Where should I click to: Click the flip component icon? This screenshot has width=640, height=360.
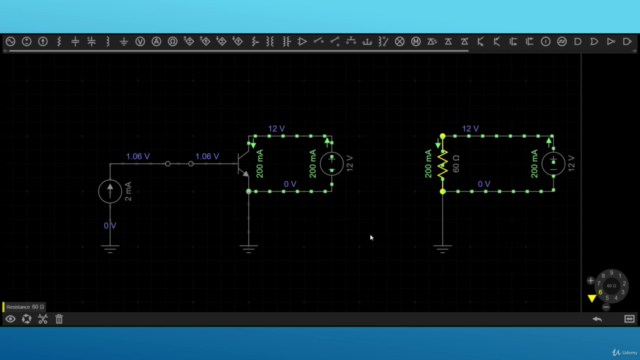click(x=43, y=319)
